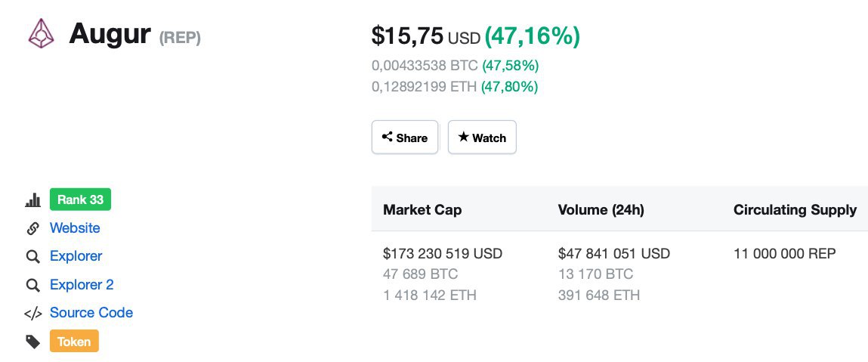Viewport: 868px width, 362px height.
Task: Click the share icon in Share button
Action: [x=387, y=137]
